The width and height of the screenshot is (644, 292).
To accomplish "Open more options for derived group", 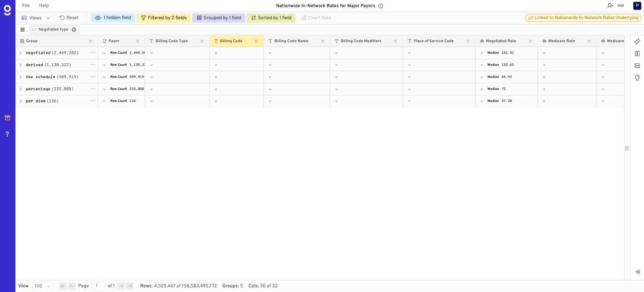I will pyautogui.click(x=92, y=64).
